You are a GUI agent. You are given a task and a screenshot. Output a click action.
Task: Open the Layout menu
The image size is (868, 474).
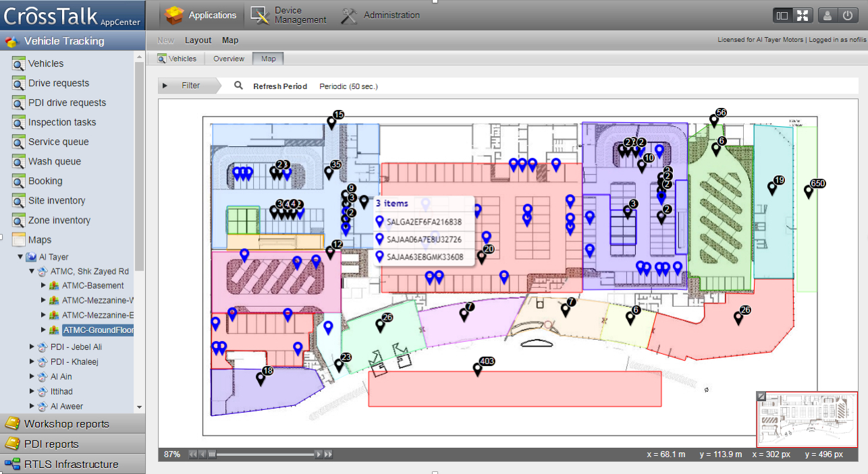click(x=198, y=40)
